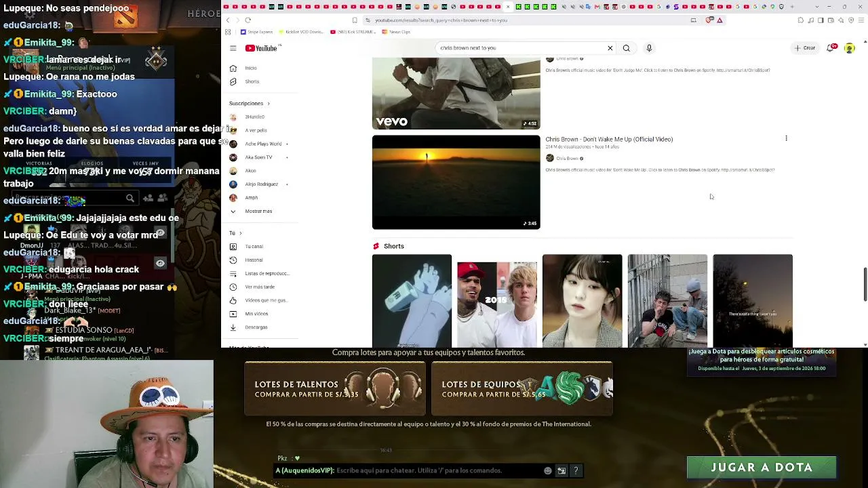868x488 pixels.
Task: Click the Dota 2 logo in the overlay
Action: pyautogui.click(x=125, y=18)
